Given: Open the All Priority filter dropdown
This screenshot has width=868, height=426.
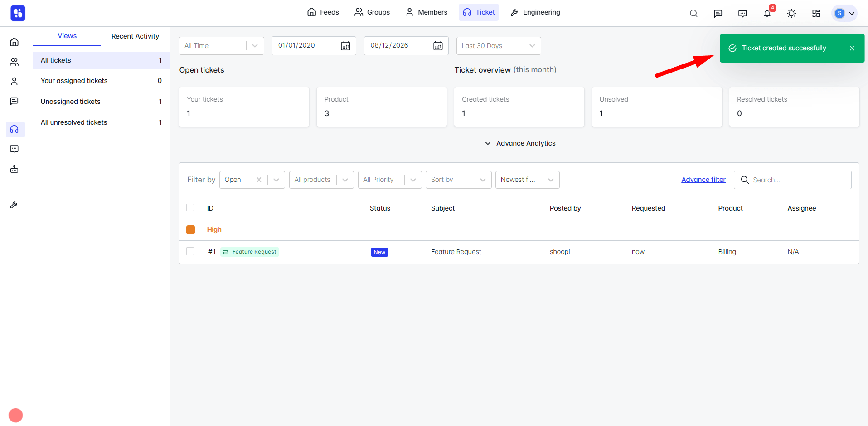Looking at the screenshot, I should (x=390, y=180).
